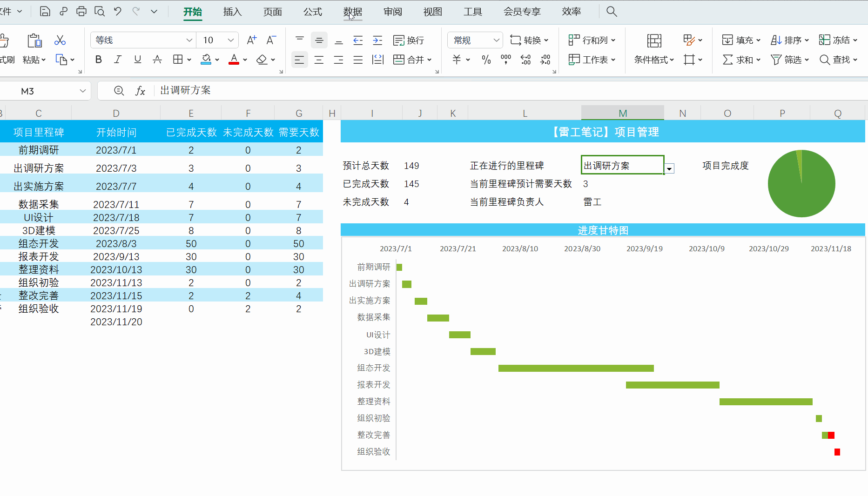Click the Redo arrow
The image size is (868, 496).
[136, 12]
